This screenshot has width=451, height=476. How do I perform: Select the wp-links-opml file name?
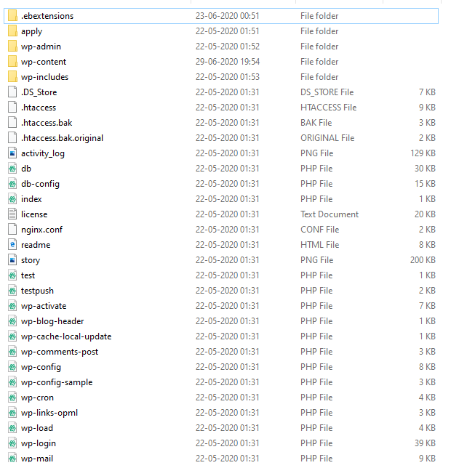click(49, 413)
